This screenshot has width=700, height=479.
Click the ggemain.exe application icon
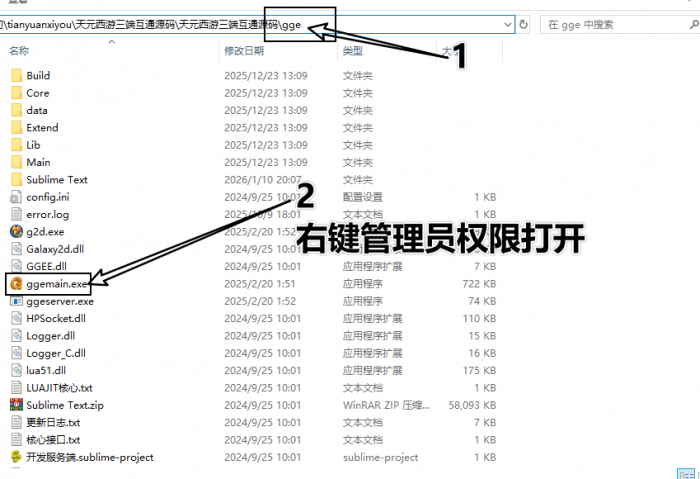click(16, 284)
